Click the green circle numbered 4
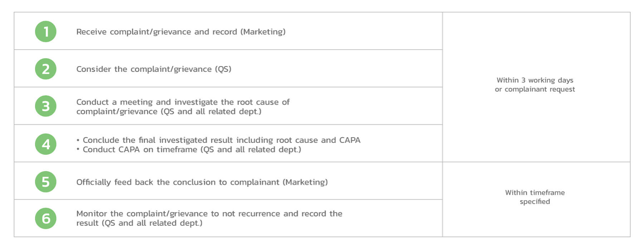The width and height of the screenshot is (644, 249). click(x=46, y=144)
